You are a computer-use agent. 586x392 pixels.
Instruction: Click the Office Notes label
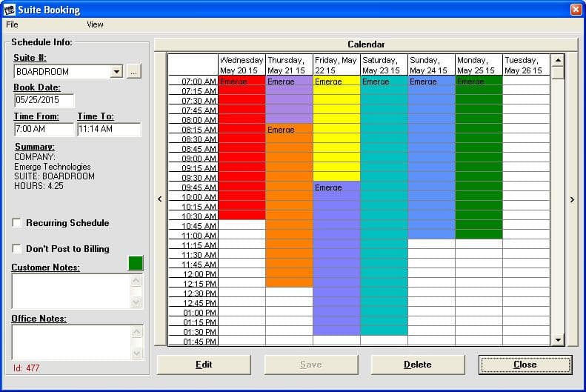click(x=39, y=319)
